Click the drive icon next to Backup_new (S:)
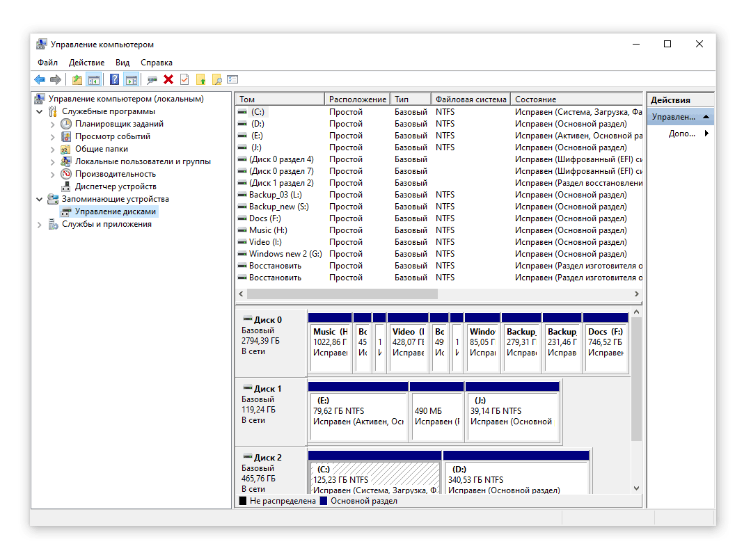Image resolution: width=751 pixels, height=560 pixels. [242, 207]
